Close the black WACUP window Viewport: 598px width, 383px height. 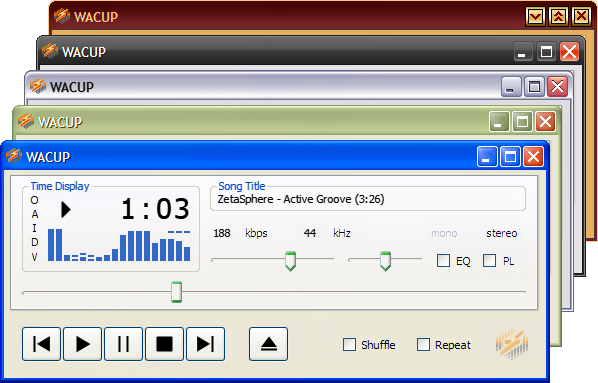569,51
